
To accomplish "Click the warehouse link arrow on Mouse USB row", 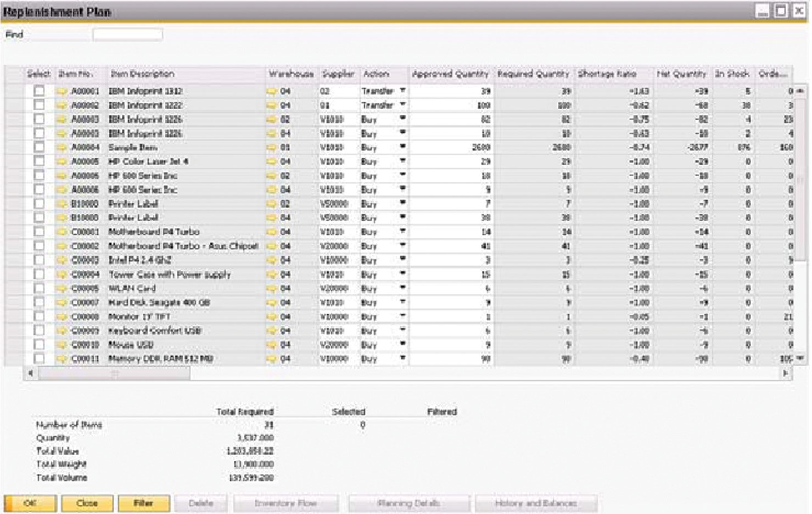I will pyautogui.click(x=270, y=346).
